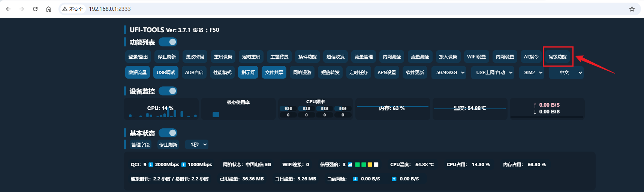Reload the page with refresh icon
644x192 pixels.
[x=35, y=9]
